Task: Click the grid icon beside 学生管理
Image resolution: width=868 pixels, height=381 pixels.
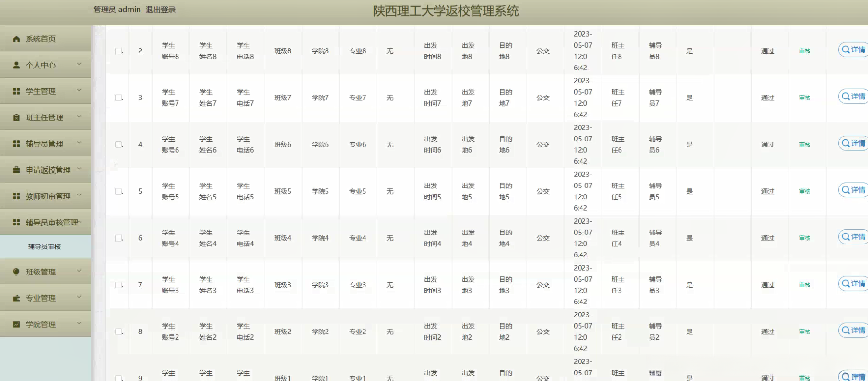Action: coord(16,91)
